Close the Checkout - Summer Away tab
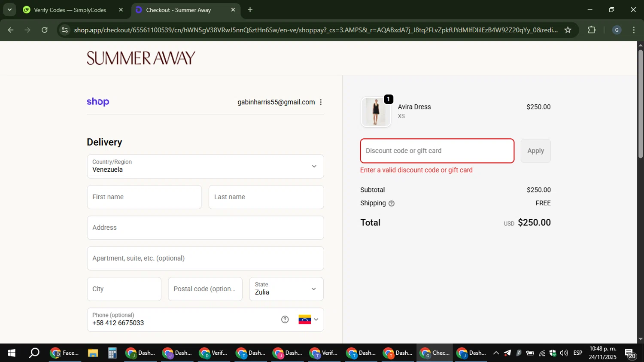This screenshot has height=362, width=644. [233, 10]
